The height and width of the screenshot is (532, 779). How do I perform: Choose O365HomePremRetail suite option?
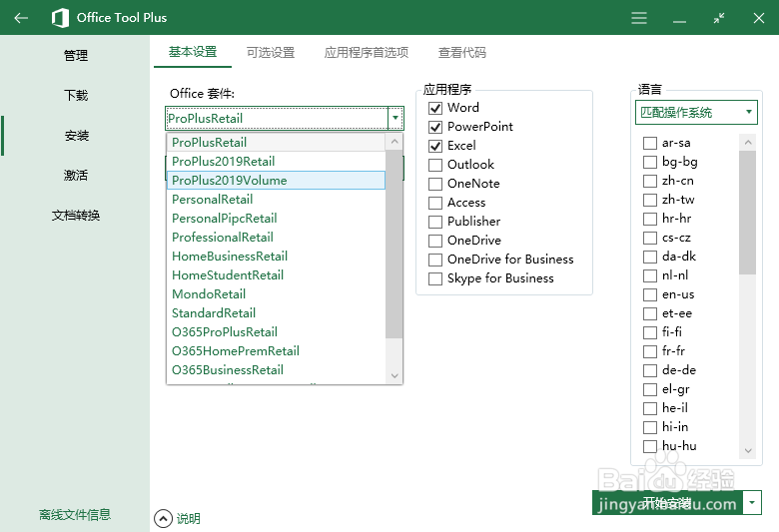(276, 351)
